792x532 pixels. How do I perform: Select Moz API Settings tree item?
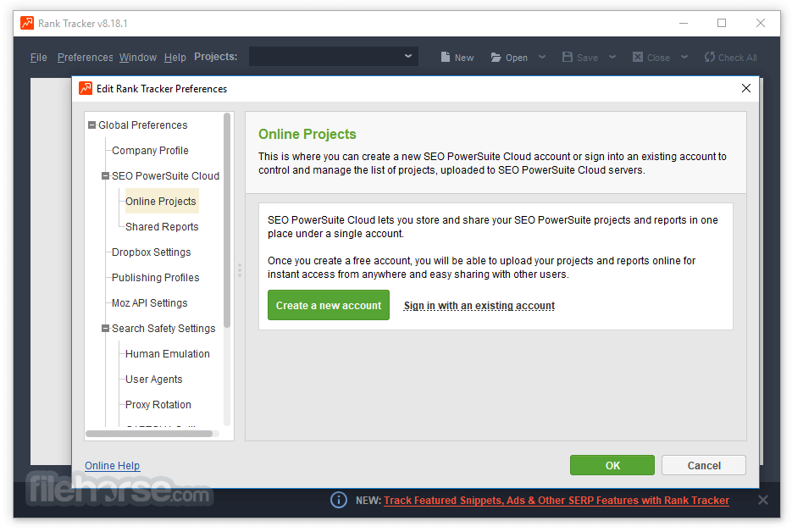point(150,303)
